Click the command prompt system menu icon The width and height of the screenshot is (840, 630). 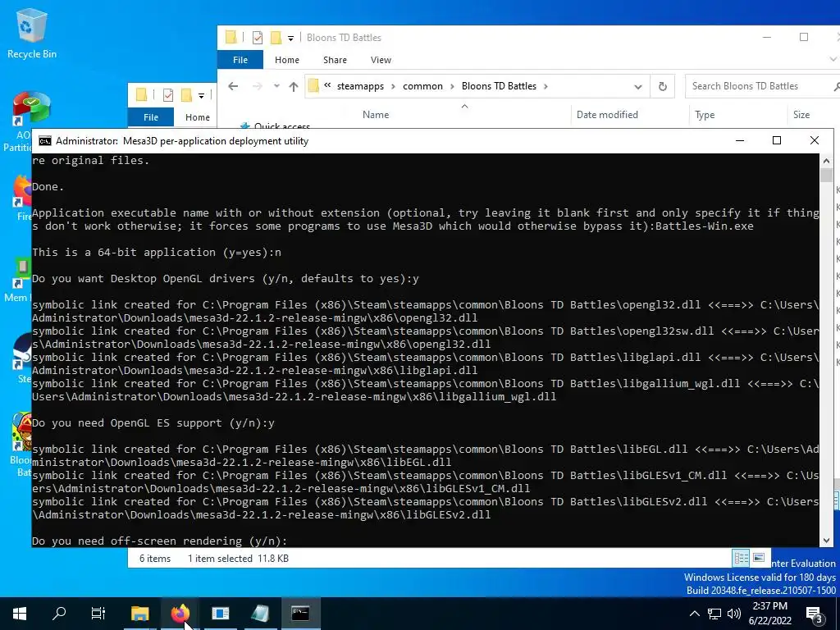point(45,141)
